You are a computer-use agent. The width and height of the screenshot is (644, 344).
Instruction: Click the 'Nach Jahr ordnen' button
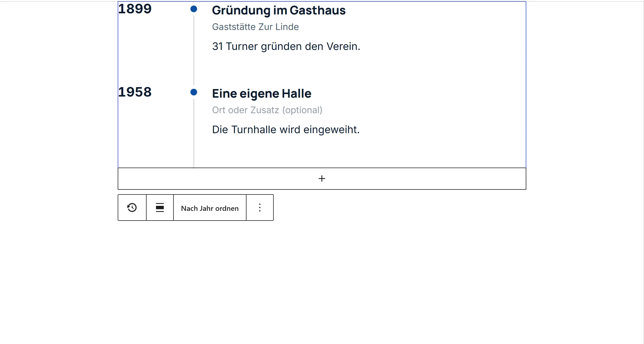pyautogui.click(x=210, y=208)
